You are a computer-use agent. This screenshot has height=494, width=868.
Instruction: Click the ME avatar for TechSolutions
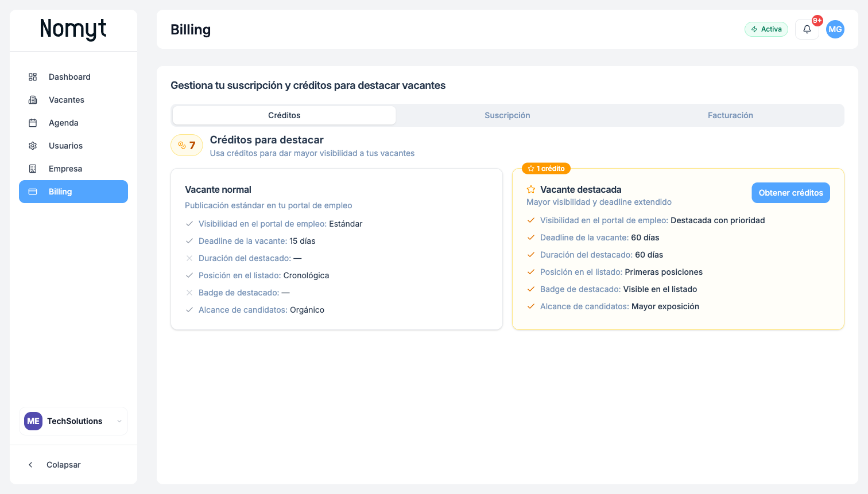click(33, 421)
